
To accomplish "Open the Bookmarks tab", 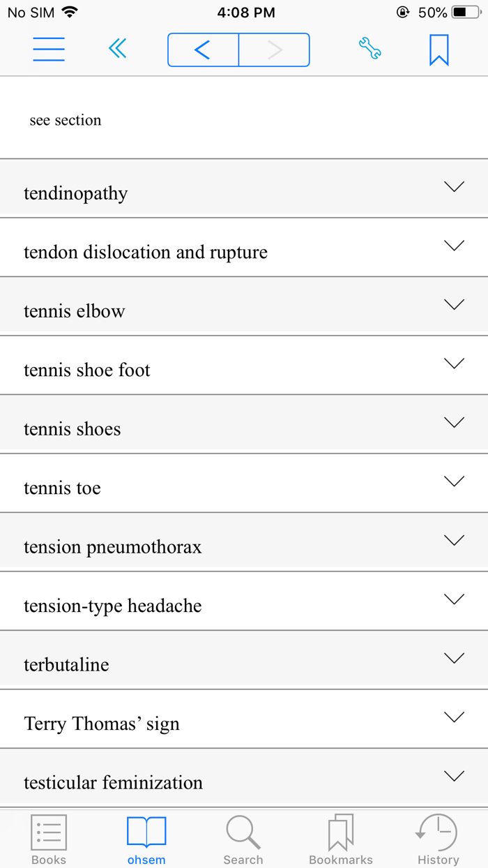I will (x=341, y=840).
